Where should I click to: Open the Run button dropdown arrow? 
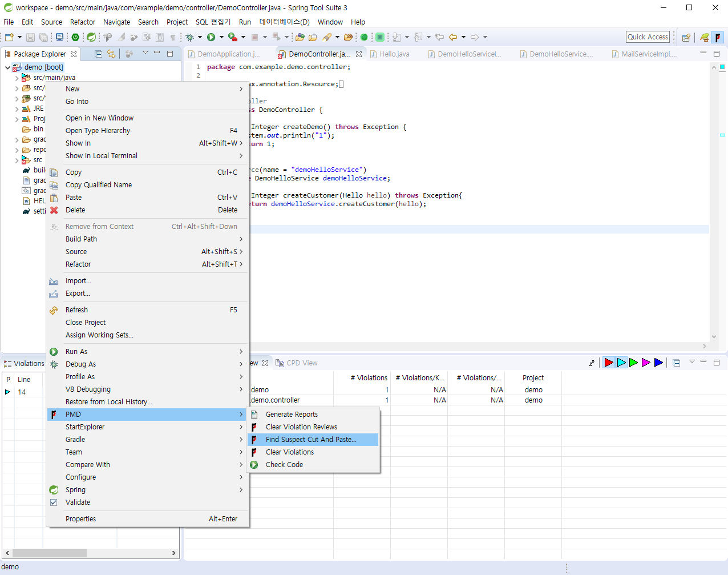tap(221, 37)
